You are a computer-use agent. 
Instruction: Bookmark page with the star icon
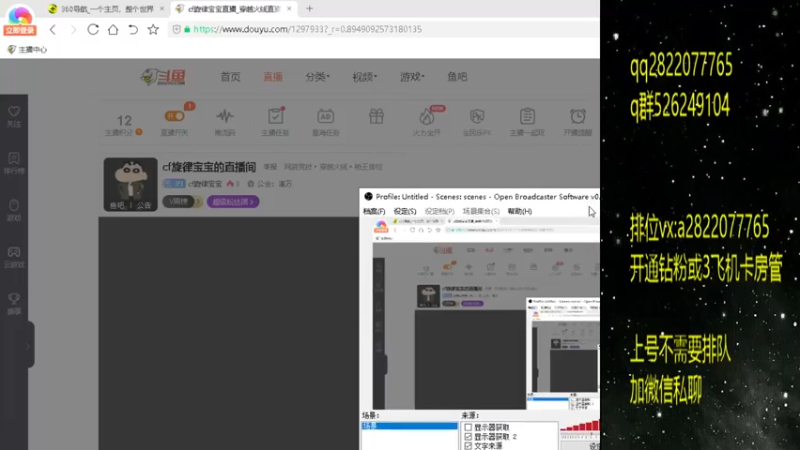pos(153,29)
